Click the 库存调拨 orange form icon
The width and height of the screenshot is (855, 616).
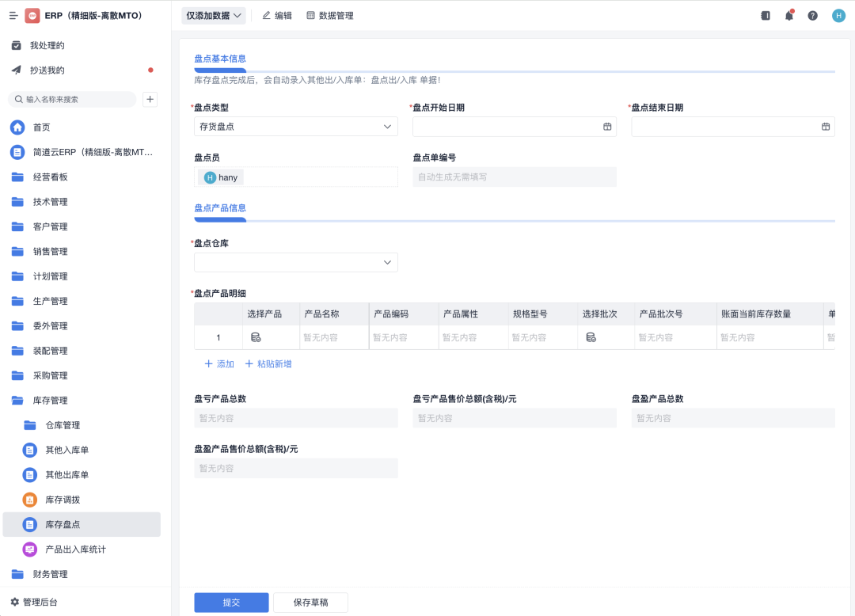(30, 500)
